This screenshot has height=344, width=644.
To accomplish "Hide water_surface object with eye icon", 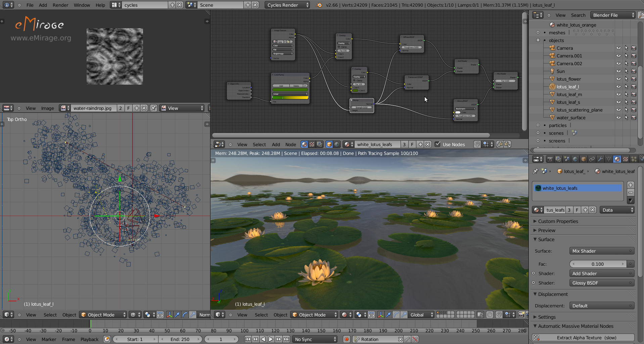I will (x=618, y=118).
